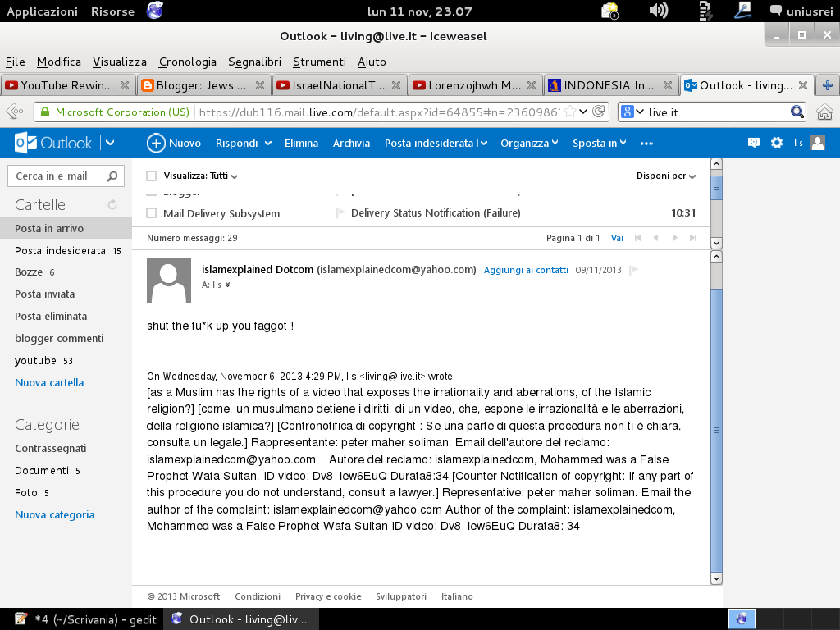This screenshot has width=840, height=630.
Task: Open the File menu
Action: click(x=15, y=62)
